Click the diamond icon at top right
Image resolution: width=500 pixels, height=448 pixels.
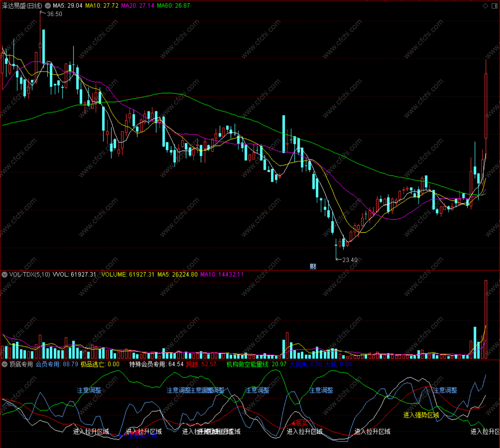(x=485, y=6)
